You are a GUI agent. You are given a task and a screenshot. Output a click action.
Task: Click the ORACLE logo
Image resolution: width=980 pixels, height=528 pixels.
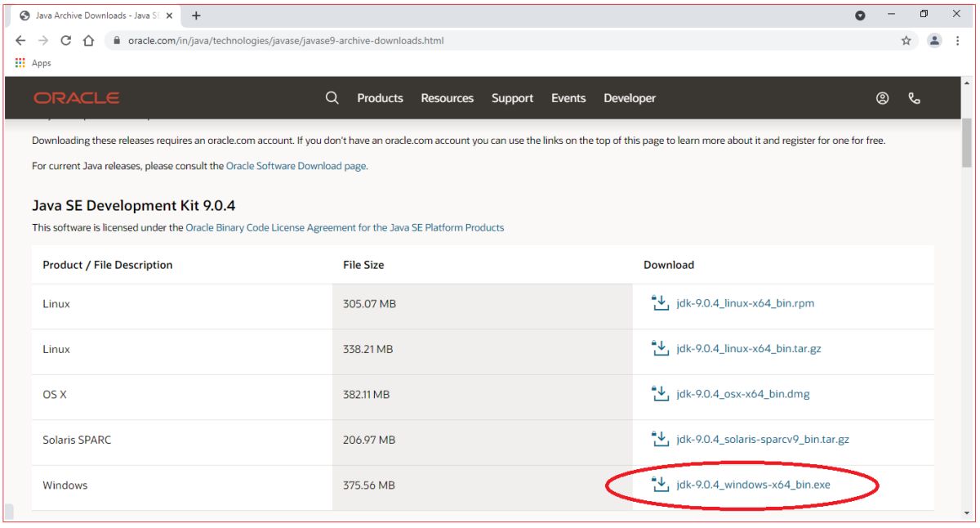[77, 98]
